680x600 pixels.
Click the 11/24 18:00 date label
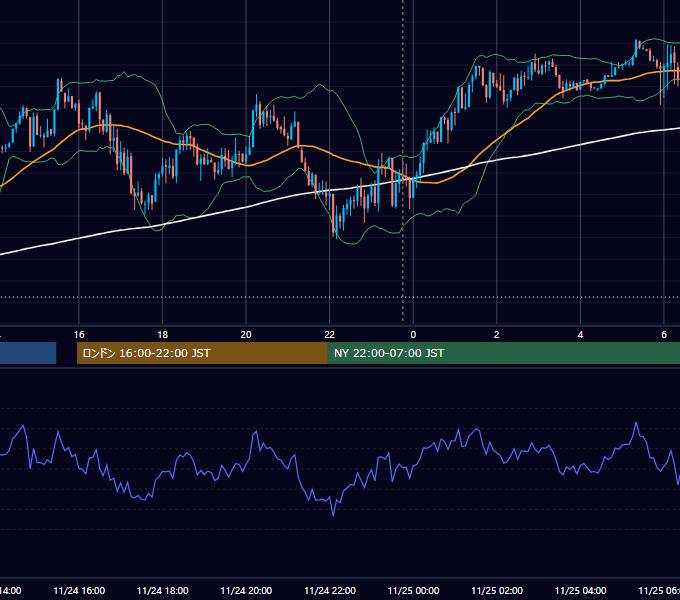pos(163,590)
